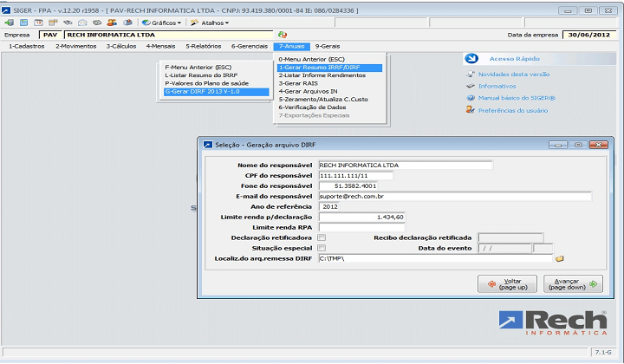Click the PAV company code field

(x=50, y=35)
